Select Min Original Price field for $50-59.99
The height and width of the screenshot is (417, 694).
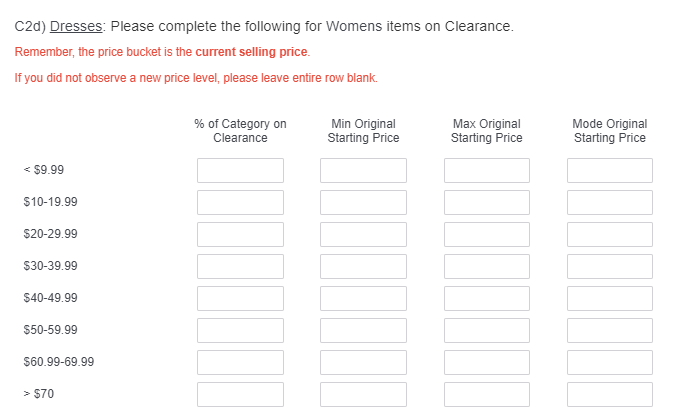pyautogui.click(x=363, y=330)
